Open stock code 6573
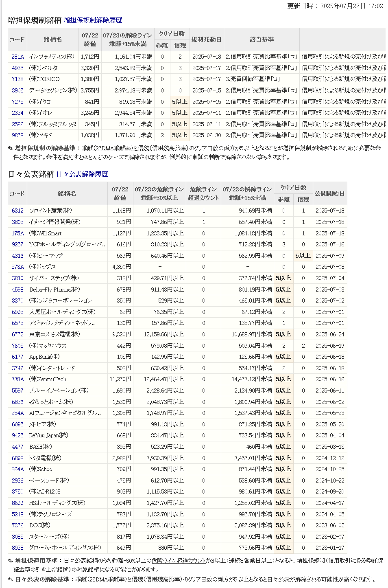 click(x=17, y=323)
